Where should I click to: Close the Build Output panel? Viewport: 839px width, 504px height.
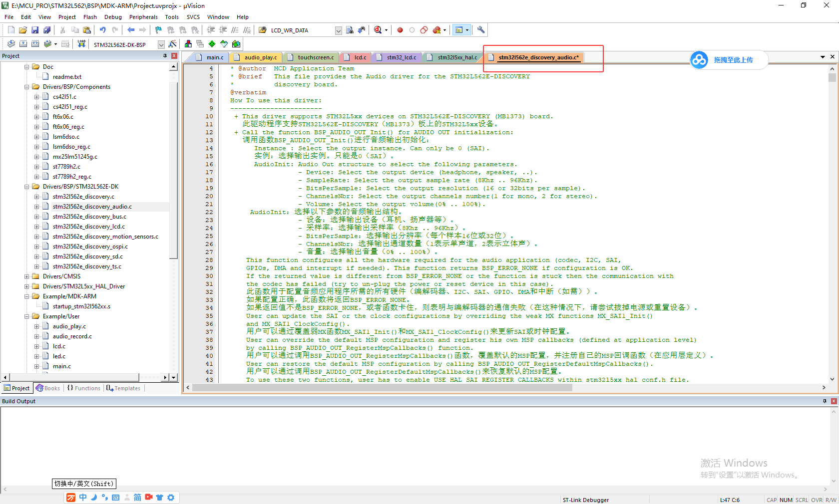click(x=834, y=401)
